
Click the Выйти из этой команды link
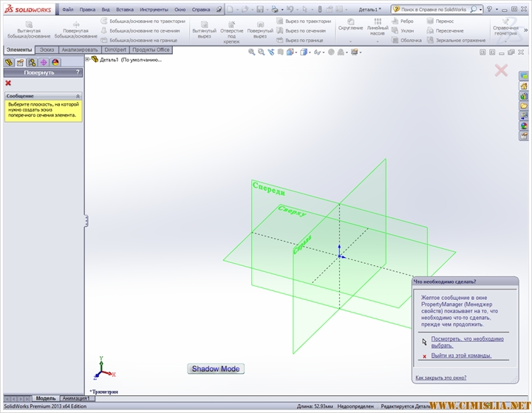[461, 355]
